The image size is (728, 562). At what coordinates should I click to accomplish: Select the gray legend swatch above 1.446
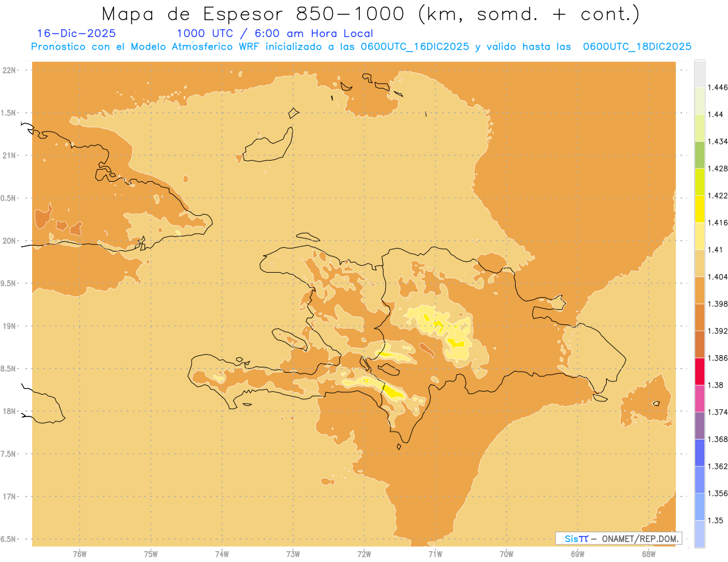click(x=699, y=73)
